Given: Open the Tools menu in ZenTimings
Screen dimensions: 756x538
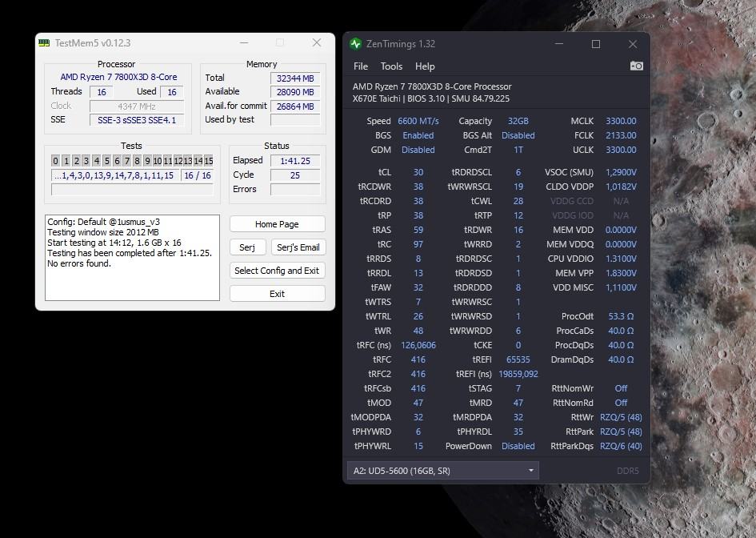Looking at the screenshot, I should (391, 66).
